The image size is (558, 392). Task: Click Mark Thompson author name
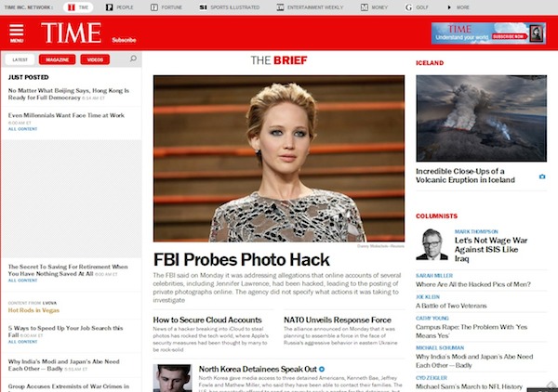tap(476, 231)
